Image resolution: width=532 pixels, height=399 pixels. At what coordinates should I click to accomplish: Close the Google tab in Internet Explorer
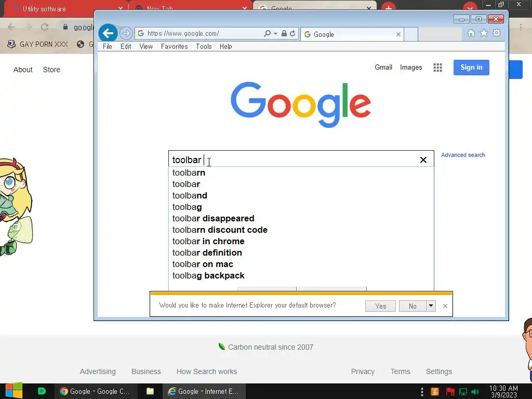[398, 34]
